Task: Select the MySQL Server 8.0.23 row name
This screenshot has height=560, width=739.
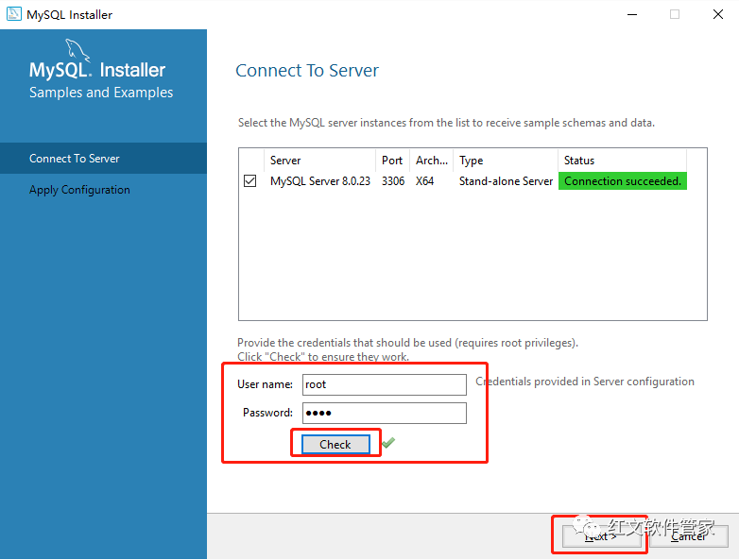Action: (320, 181)
